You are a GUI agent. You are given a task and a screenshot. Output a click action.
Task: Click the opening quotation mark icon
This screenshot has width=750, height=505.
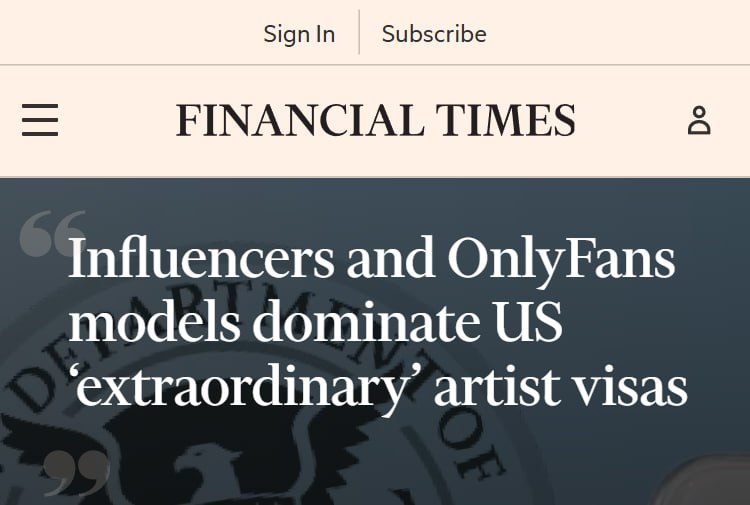[50, 234]
